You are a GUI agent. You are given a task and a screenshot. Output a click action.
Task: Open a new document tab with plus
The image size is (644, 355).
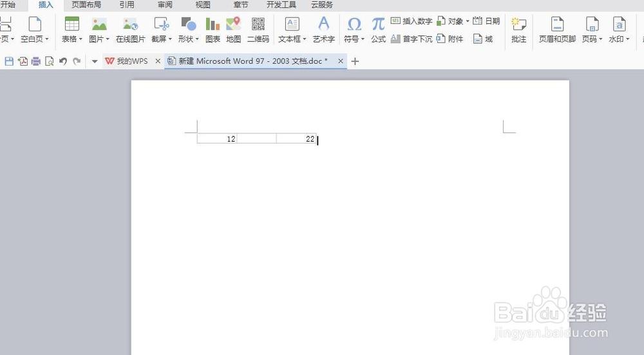(x=355, y=61)
